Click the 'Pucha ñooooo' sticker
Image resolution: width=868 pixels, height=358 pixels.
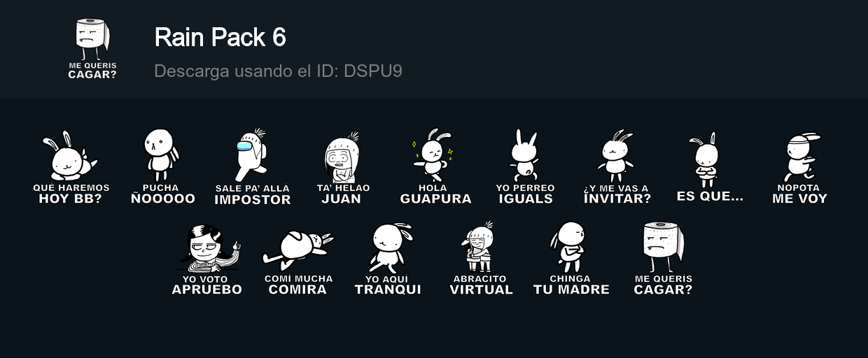162,166
